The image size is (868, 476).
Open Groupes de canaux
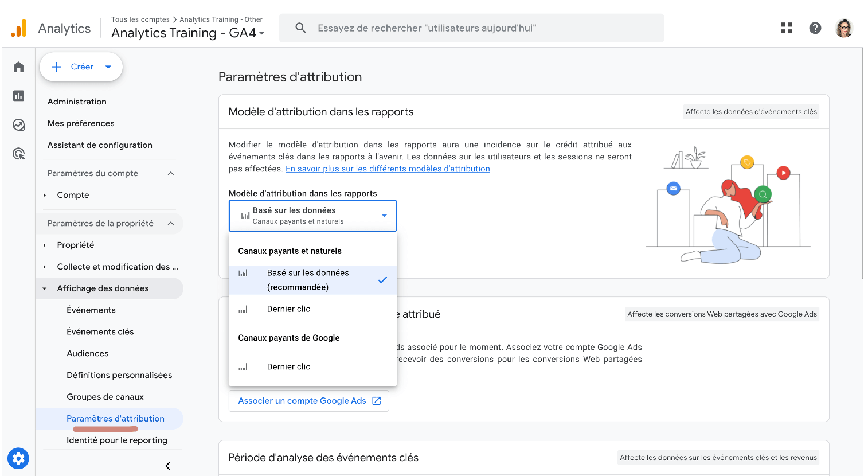[x=105, y=397]
